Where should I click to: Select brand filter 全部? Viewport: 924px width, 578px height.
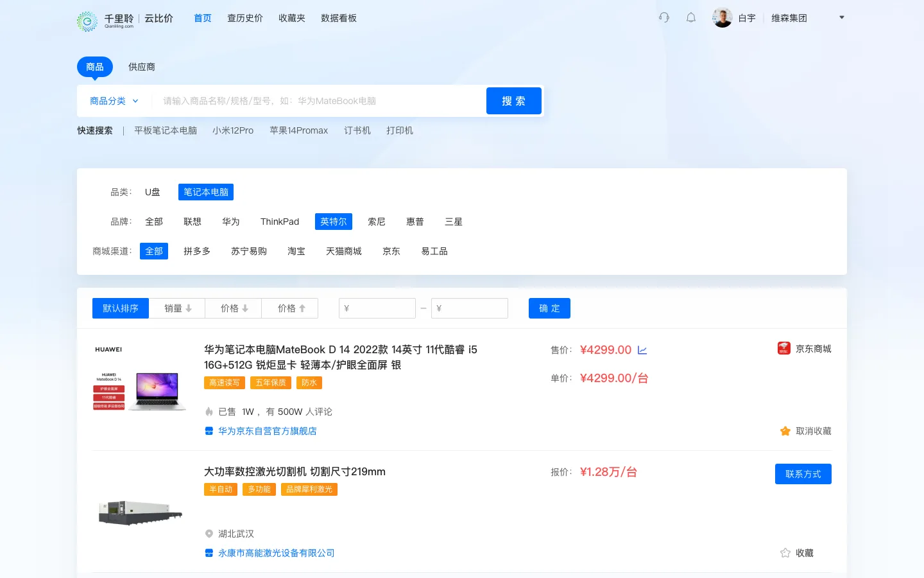[x=154, y=222]
